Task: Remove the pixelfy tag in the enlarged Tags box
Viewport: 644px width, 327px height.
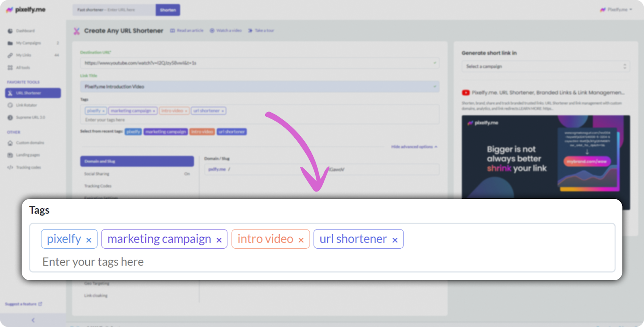Action: click(x=89, y=240)
